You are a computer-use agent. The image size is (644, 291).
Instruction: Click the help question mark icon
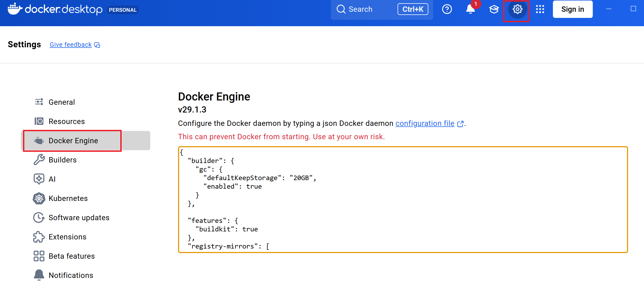click(x=447, y=9)
